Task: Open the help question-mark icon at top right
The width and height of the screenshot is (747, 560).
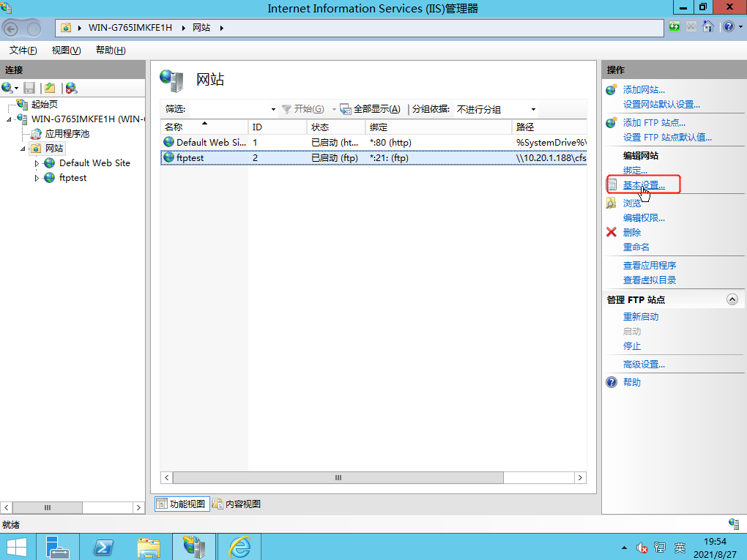Action: point(729,26)
